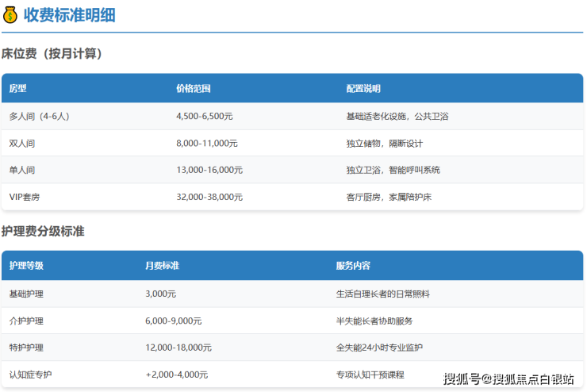The width and height of the screenshot is (587, 392).
Task: Select the 多人间（4-6人）row label
Action: point(39,116)
